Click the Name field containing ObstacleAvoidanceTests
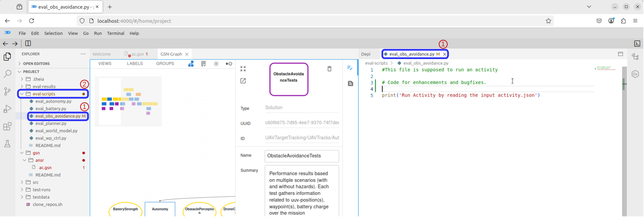Image resolution: width=644 pixels, height=217 pixels. [302, 156]
